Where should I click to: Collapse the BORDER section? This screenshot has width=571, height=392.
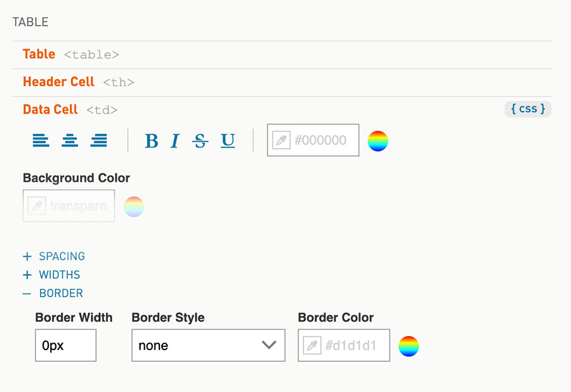tap(53, 293)
